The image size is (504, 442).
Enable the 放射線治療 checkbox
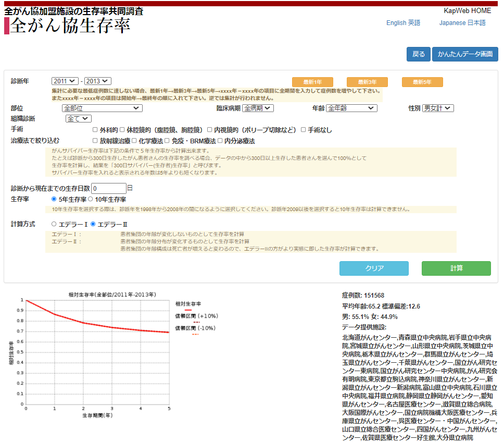95,141
